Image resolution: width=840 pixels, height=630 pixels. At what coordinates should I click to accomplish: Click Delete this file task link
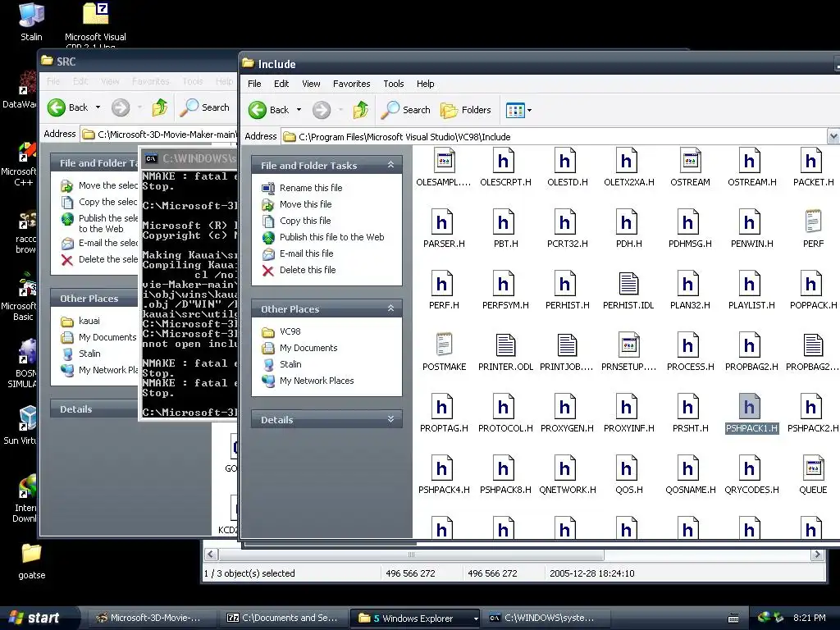click(x=308, y=270)
